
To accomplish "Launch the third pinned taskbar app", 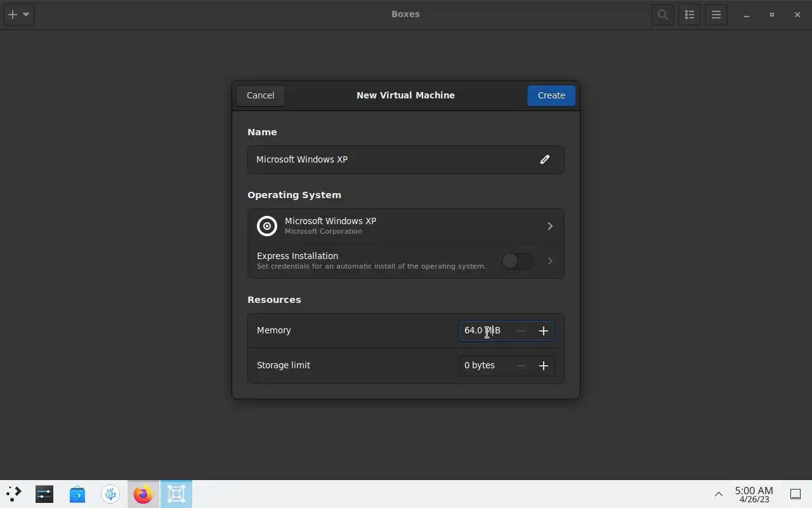I will click(110, 494).
